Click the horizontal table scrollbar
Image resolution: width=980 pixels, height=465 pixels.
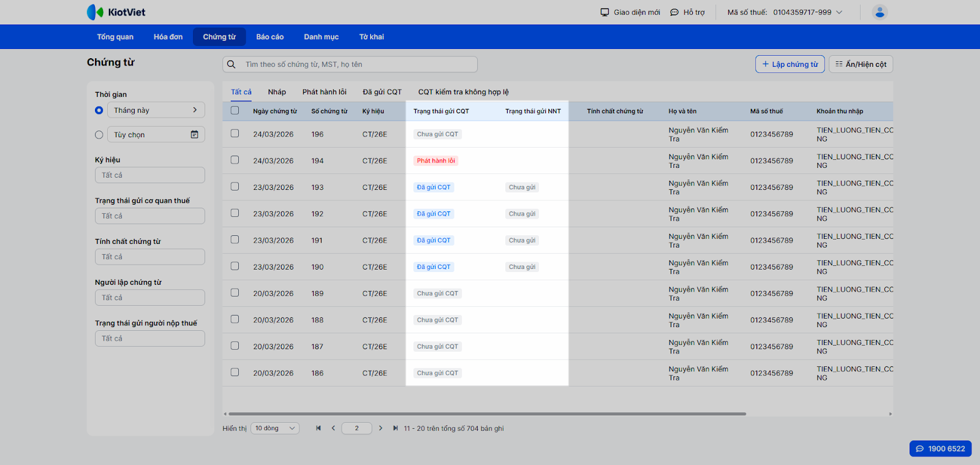tap(487, 414)
